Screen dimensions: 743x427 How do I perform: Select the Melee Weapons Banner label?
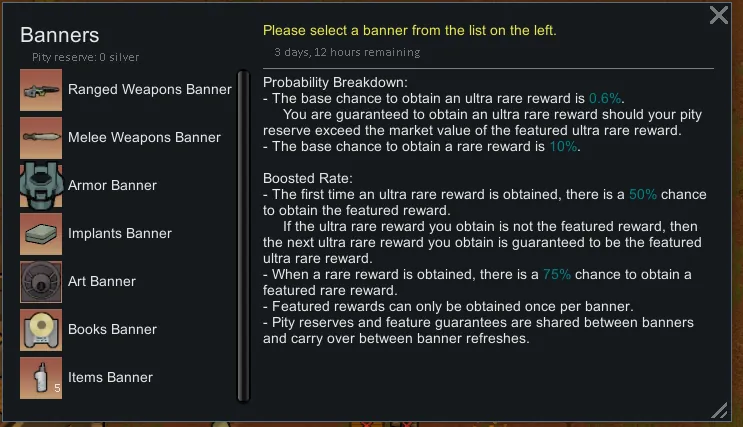(x=144, y=138)
